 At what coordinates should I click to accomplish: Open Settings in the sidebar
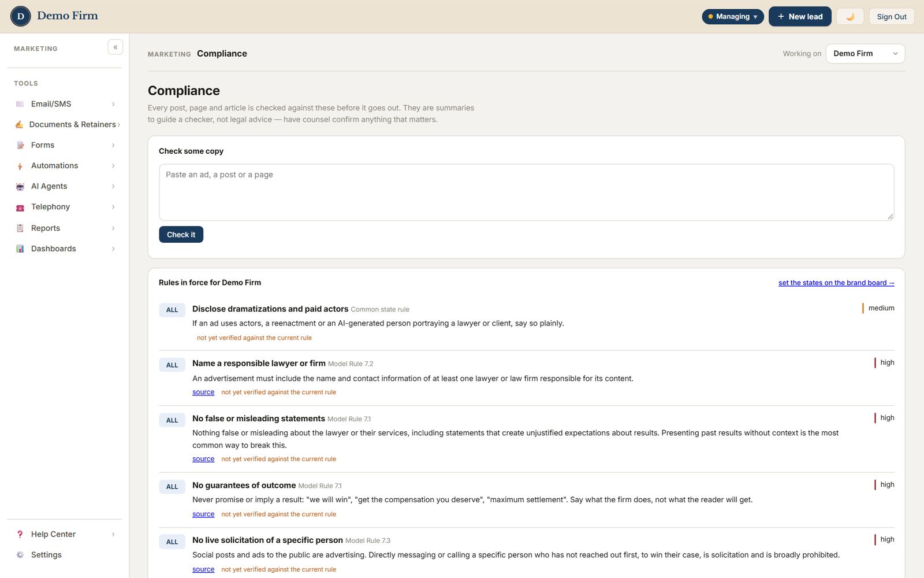[x=64, y=555]
